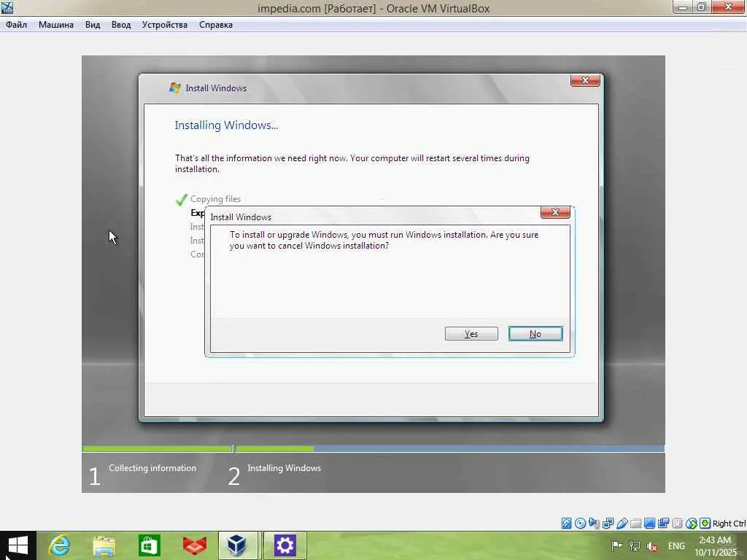
Task: Switch to the purple gear VM taskbar button
Action: tap(285, 545)
